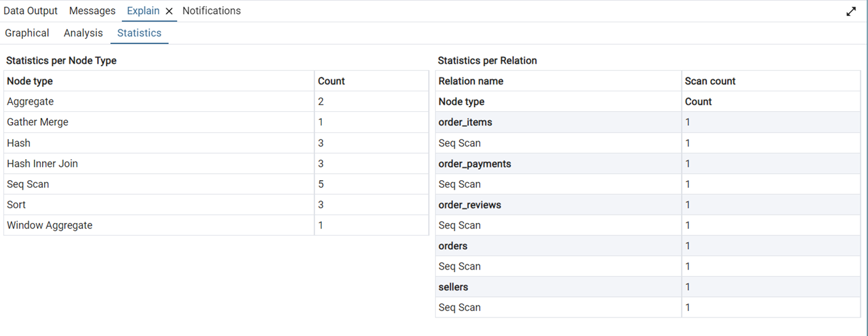Click the Scan count column header

pyautogui.click(x=710, y=81)
